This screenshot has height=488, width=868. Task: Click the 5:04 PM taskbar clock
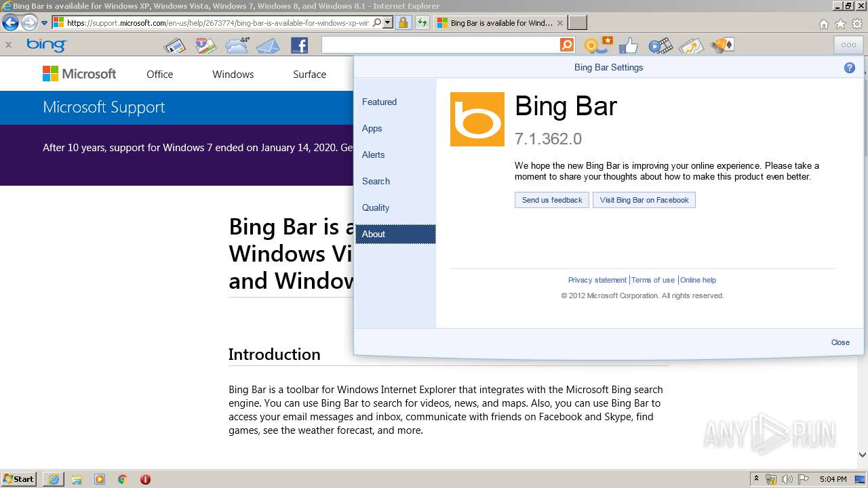click(833, 479)
